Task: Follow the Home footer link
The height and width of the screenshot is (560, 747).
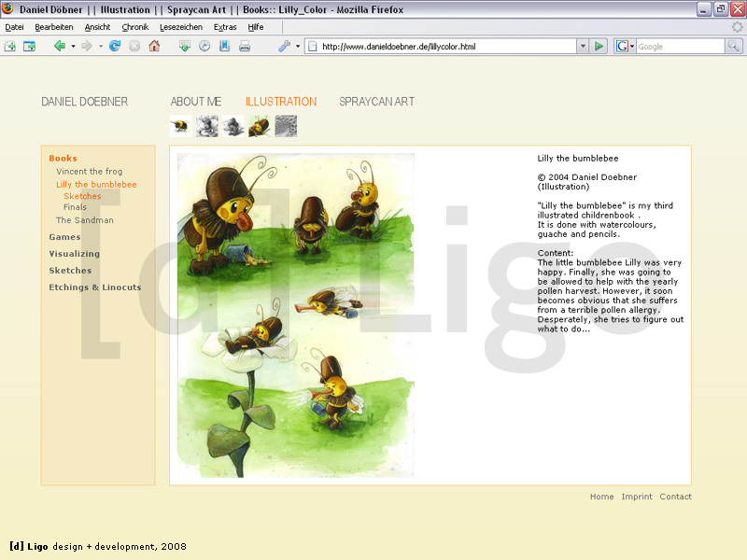Action: (601, 497)
